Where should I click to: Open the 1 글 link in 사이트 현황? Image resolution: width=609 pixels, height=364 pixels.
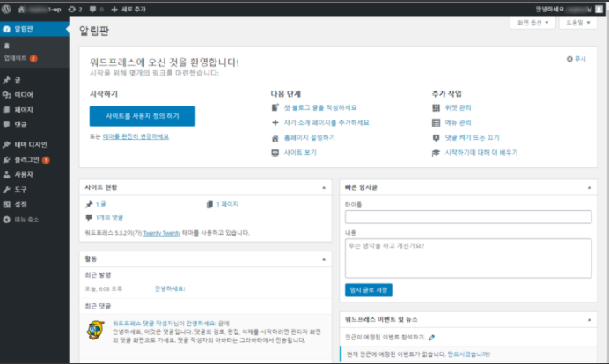pos(100,204)
